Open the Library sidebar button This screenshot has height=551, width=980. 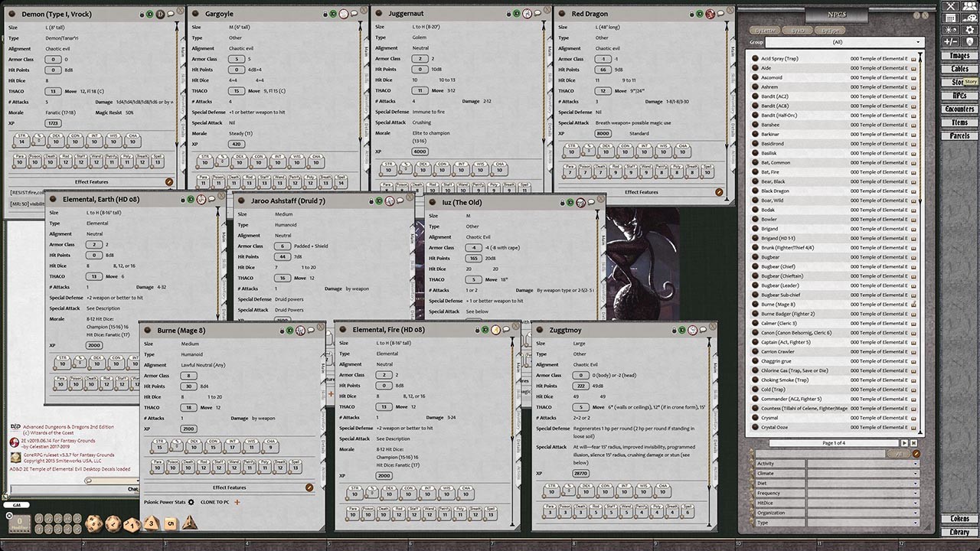(x=959, y=532)
